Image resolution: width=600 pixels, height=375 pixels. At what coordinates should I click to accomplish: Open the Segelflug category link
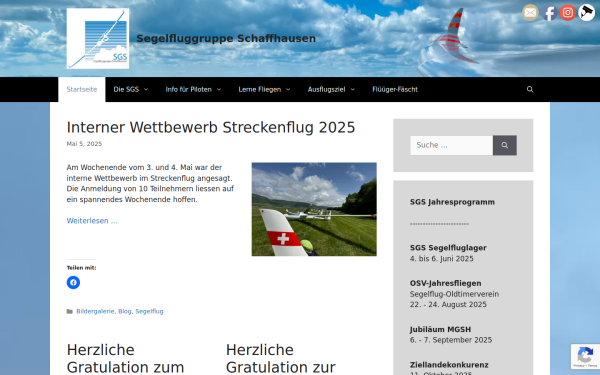[149, 311]
